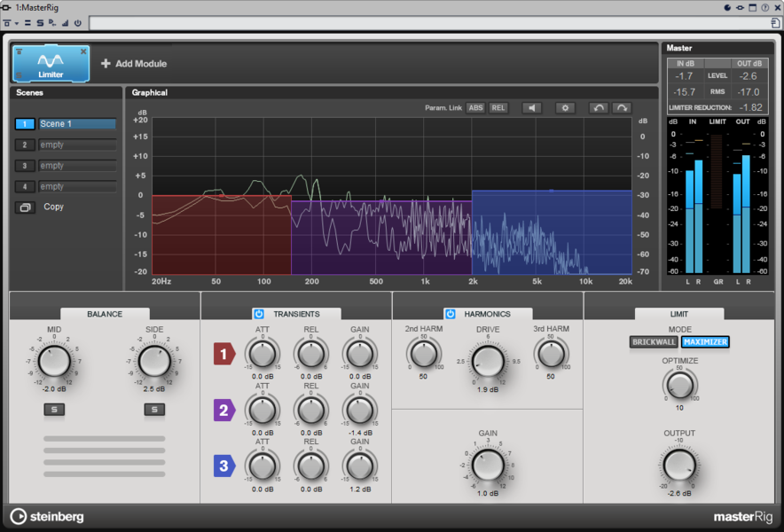Select BRICKWALL limiter mode
Viewport: 784px width, 532px height.
(x=654, y=342)
